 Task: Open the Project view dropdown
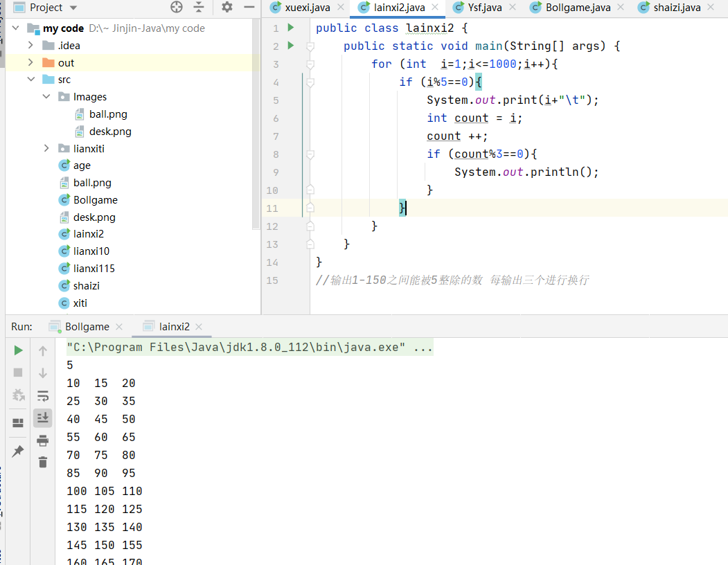pyautogui.click(x=73, y=8)
